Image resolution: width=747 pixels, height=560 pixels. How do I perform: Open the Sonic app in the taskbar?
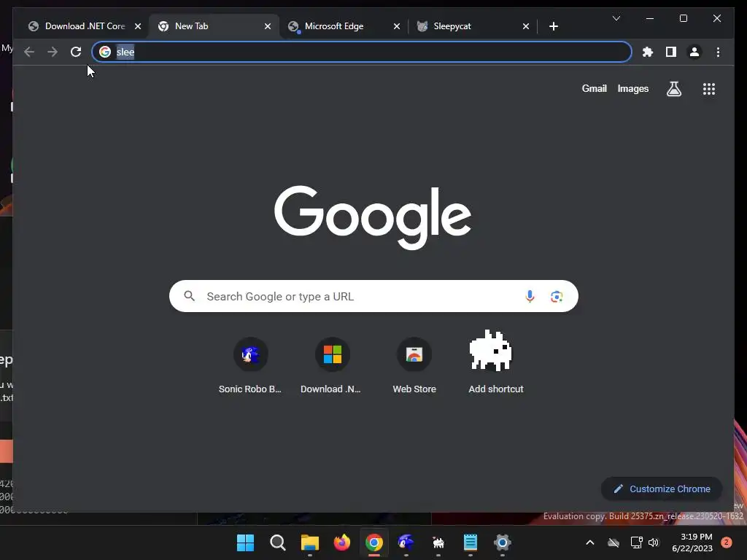(x=406, y=542)
